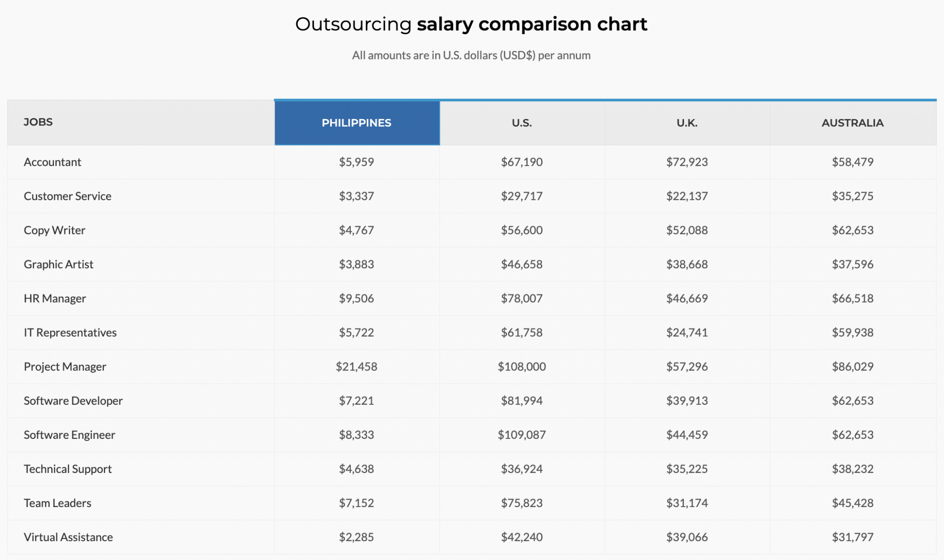
Task: Click the Software Engineer job label
Action: coord(70,435)
